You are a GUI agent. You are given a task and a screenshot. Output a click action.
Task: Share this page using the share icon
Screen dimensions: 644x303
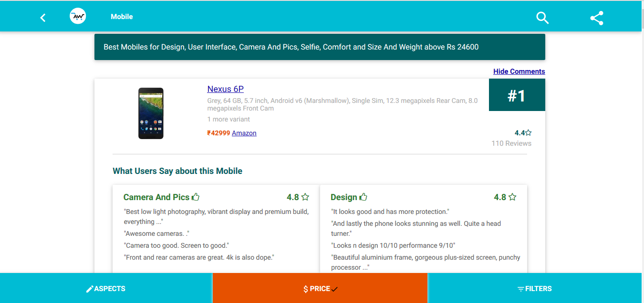pyautogui.click(x=597, y=18)
